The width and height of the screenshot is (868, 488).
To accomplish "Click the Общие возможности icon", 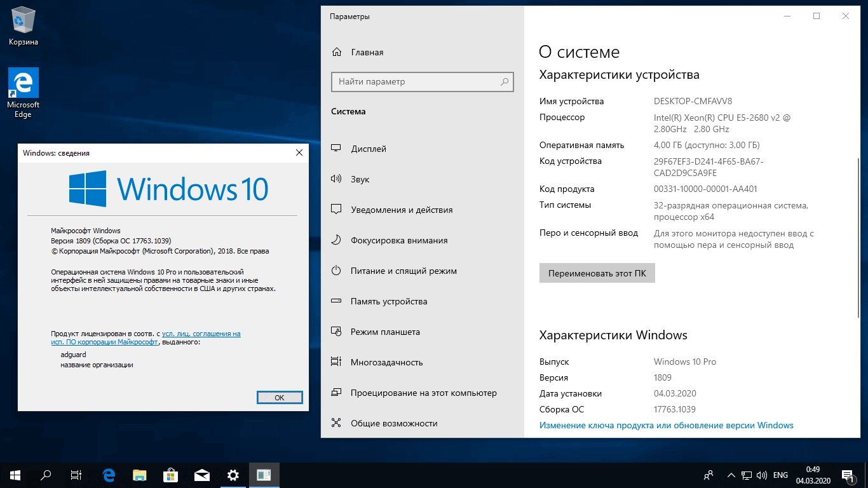I will click(x=337, y=423).
